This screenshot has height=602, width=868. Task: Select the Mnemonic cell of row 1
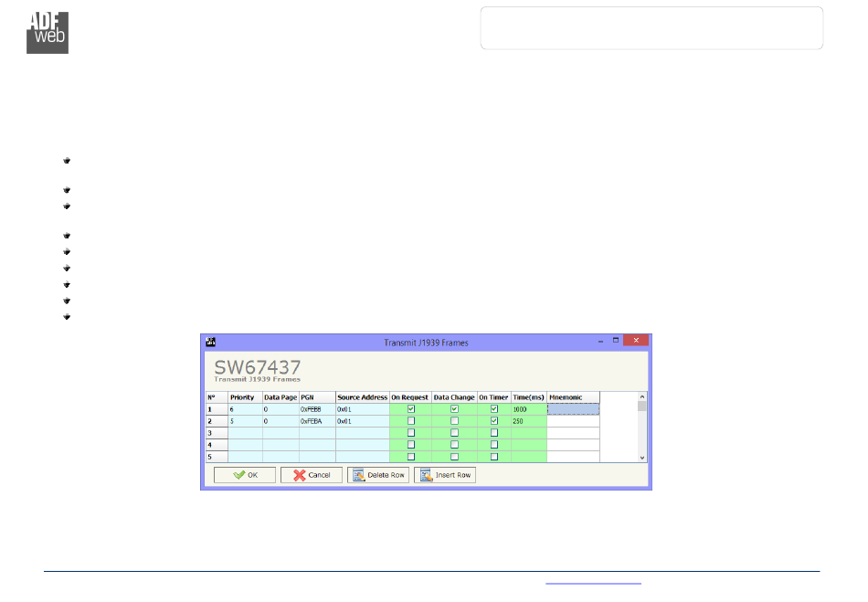coord(573,409)
